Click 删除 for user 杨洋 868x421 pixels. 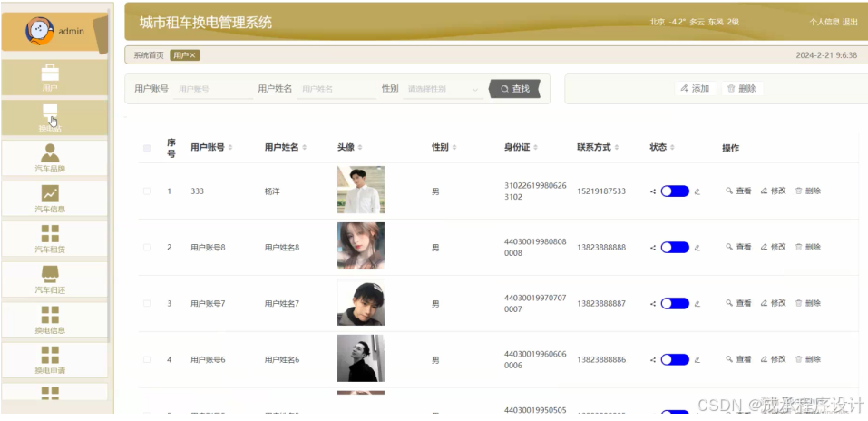(808, 191)
